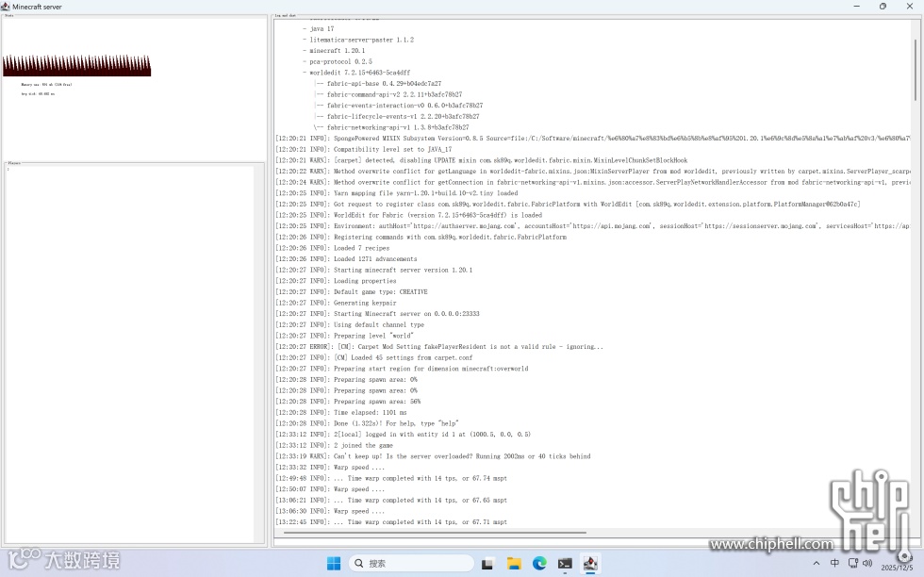The height and width of the screenshot is (577, 924).
Task: Click the 'Loaded 7 recipes' line
Action: 332,248
